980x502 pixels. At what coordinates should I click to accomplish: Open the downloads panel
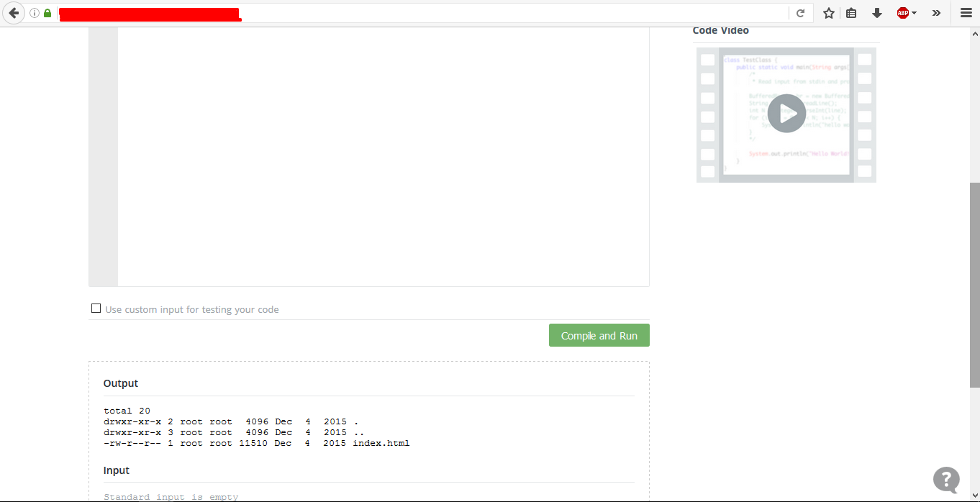click(877, 13)
